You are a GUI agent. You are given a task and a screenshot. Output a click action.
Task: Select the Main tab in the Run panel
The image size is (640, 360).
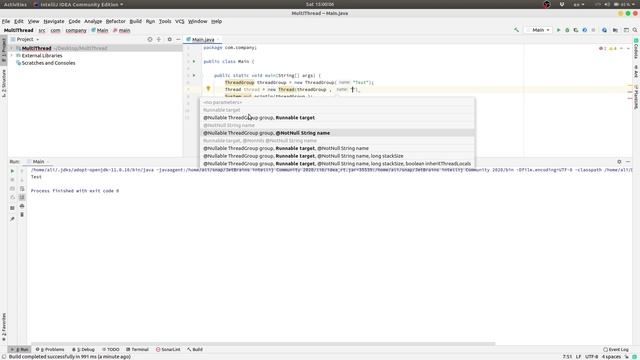click(38, 162)
